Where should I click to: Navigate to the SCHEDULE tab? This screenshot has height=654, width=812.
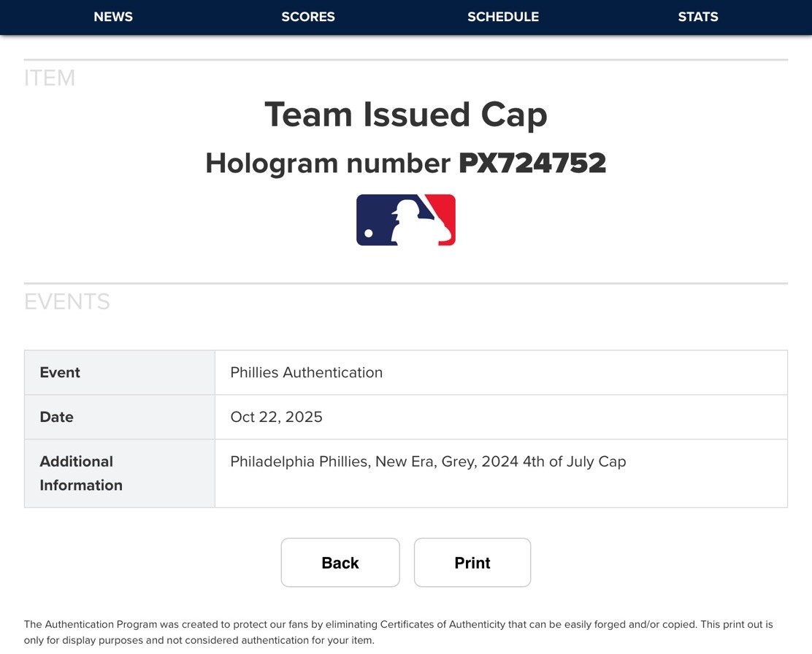[502, 17]
